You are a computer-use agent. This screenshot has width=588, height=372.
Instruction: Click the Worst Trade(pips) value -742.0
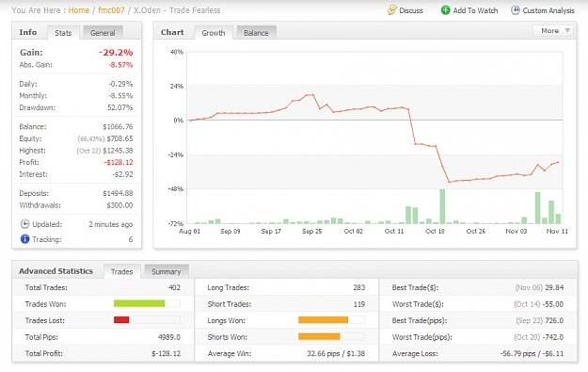pos(553,337)
